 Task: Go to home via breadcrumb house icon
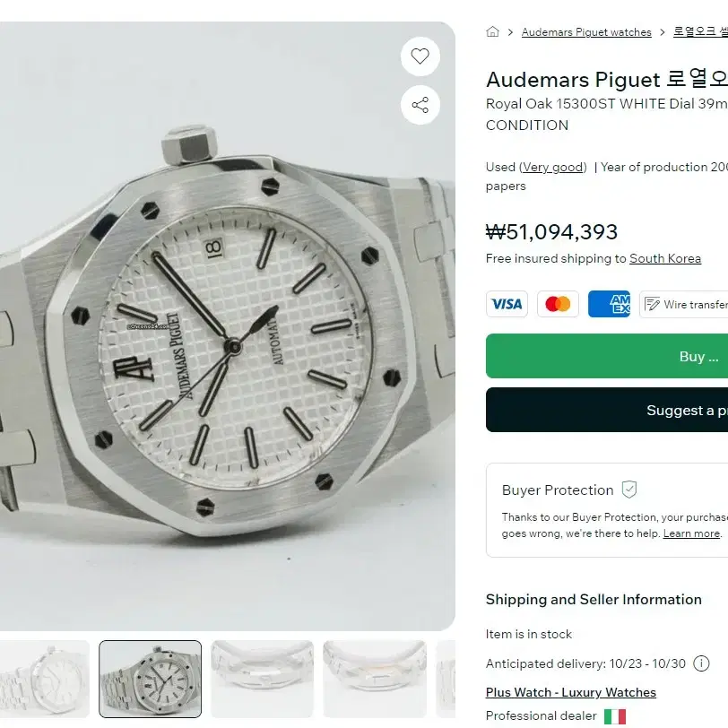tap(492, 31)
